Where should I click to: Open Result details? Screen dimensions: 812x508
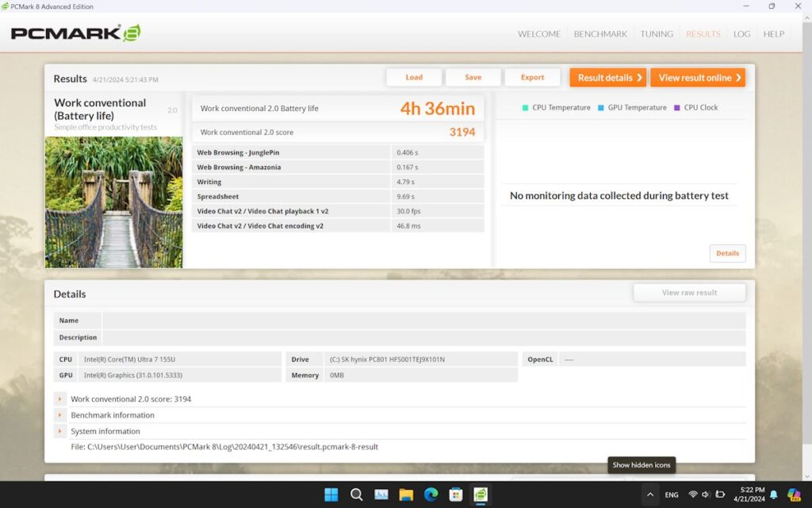[x=608, y=78]
